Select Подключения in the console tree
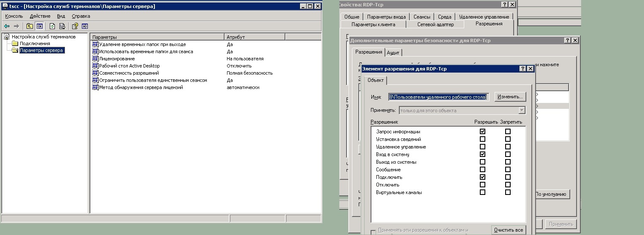This screenshot has height=235, width=644. pos(35,43)
